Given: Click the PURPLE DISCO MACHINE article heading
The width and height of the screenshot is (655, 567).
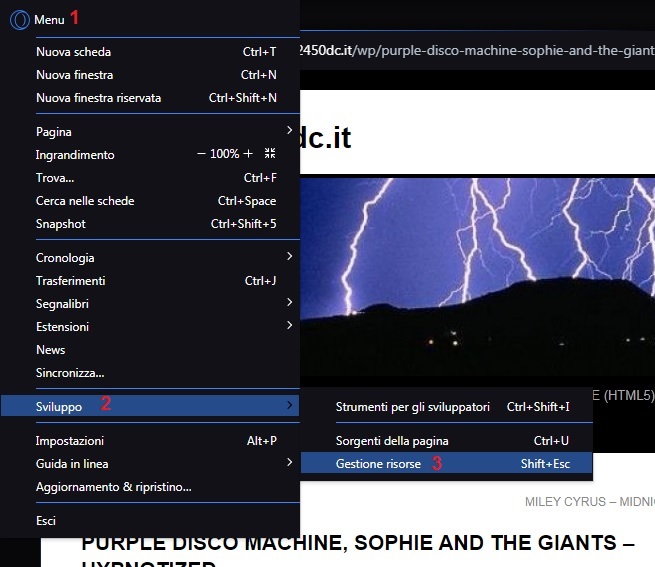Looking at the screenshot, I should point(358,551).
